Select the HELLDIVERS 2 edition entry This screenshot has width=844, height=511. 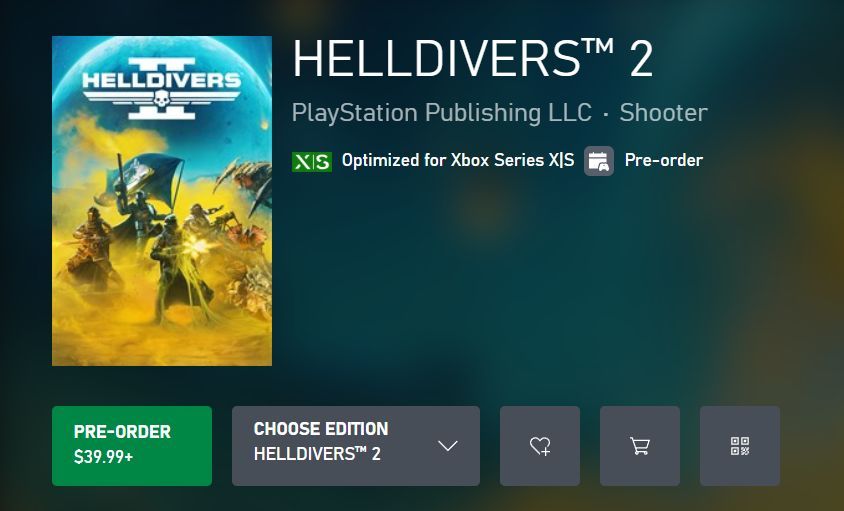pyautogui.click(x=317, y=454)
